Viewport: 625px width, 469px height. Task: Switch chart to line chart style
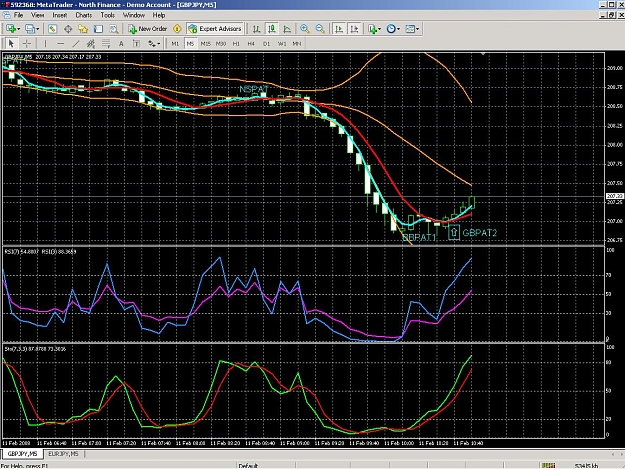(287, 29)
